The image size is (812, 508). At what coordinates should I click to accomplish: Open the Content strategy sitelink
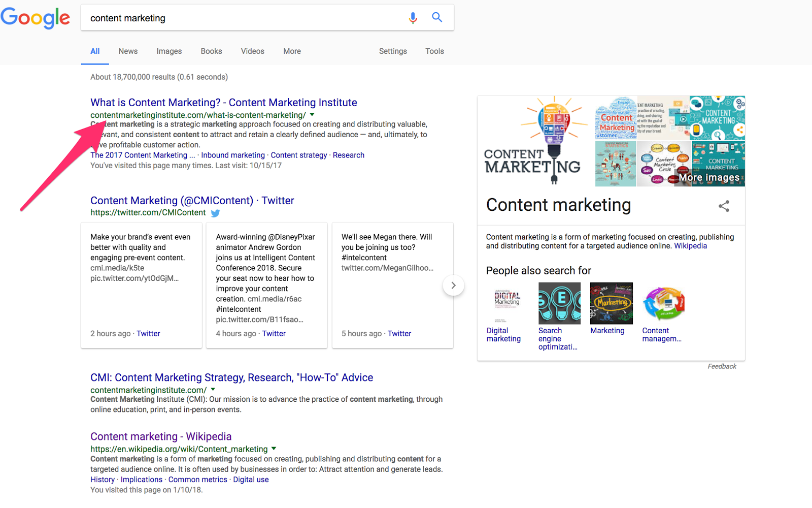299,155
